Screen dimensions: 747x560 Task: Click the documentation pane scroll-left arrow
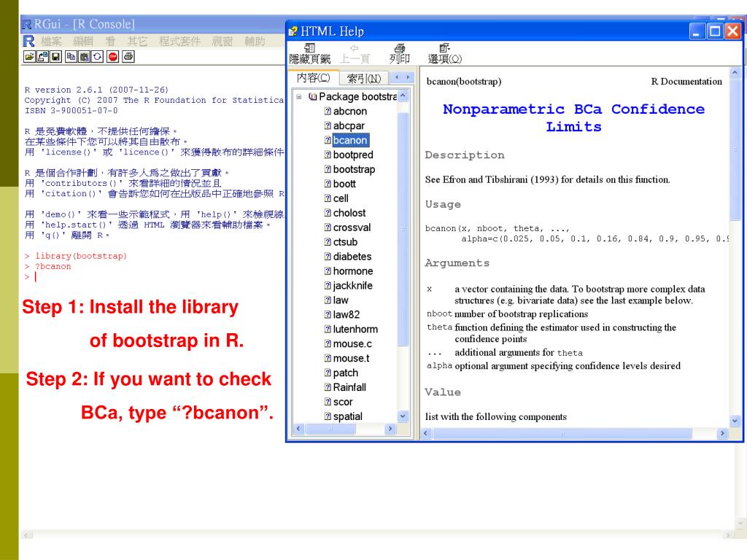coord(427,433)
